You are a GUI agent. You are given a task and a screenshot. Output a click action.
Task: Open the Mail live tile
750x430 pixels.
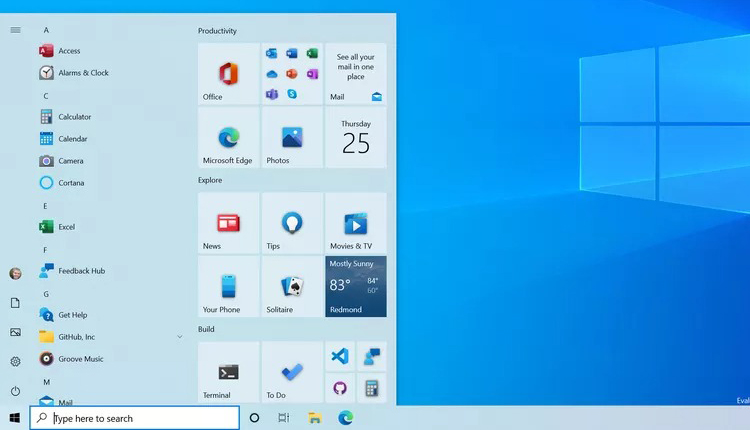point(356,74)
